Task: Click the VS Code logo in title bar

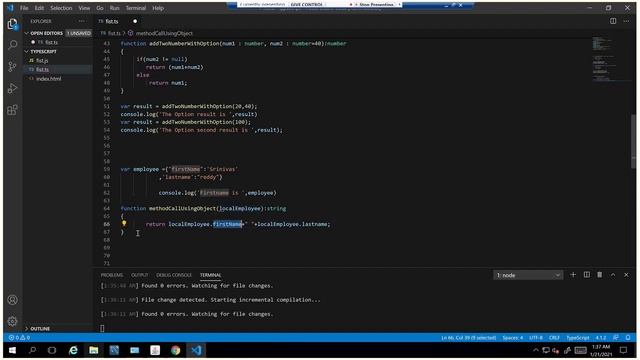Action: point(10,8)
